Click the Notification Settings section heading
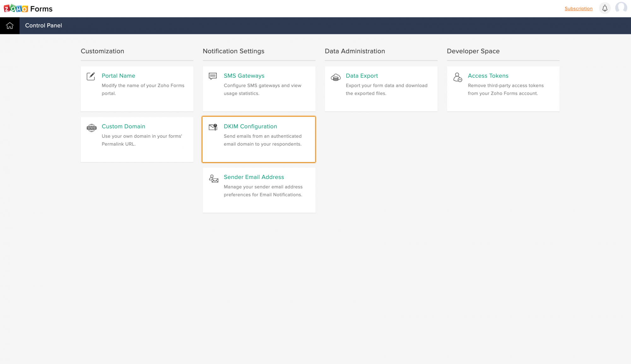631x364 pixels. coord(233,51)
